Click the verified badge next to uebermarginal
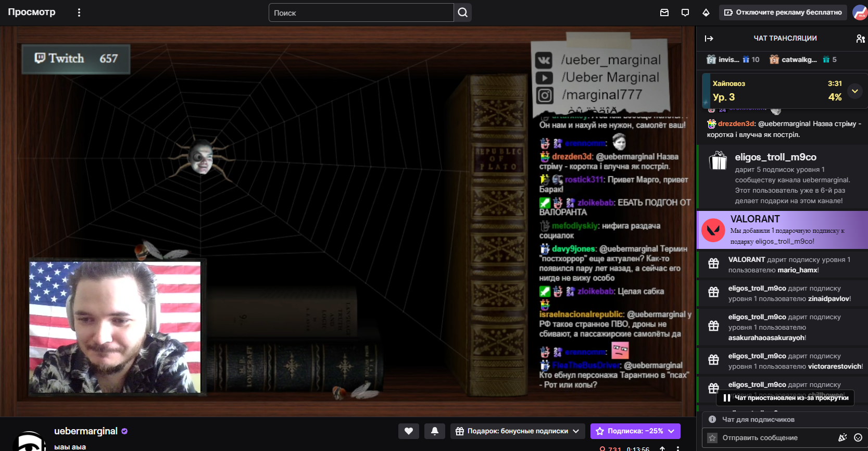This screenshot has height=451, width=868. pyautogui.click(x=124, y=431)
